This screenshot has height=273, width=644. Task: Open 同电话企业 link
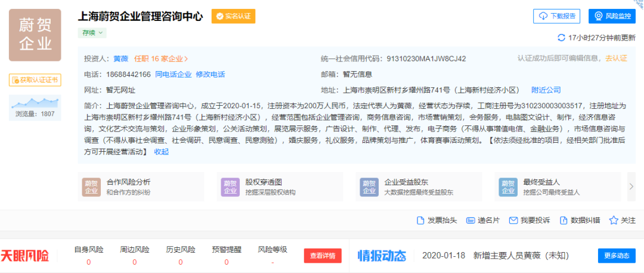(x=174, y=75)
